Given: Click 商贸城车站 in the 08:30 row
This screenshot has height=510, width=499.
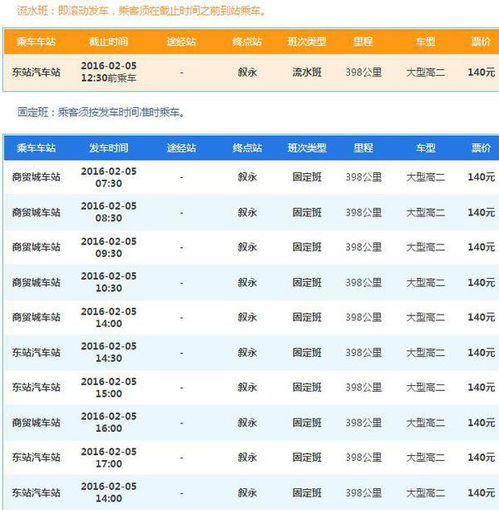Looking at the screenshot, I should (36, 212).
